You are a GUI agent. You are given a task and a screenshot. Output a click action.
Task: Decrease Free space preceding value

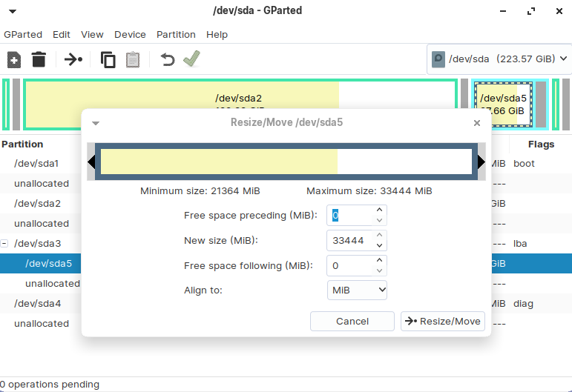tap(379, 220)
